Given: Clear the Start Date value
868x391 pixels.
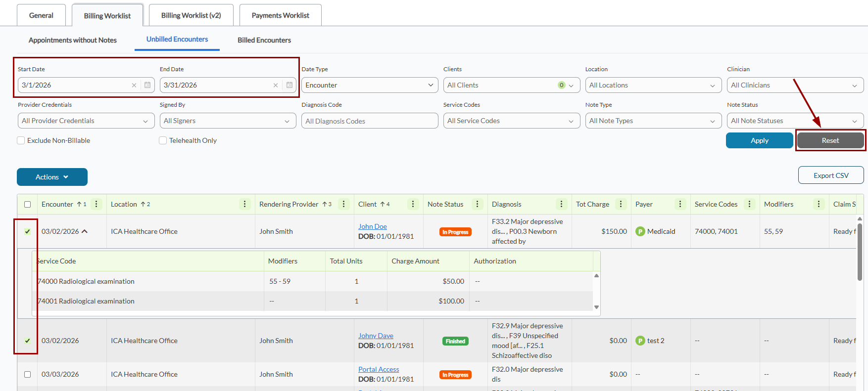Looking at the screenshot, I should 134,85.
